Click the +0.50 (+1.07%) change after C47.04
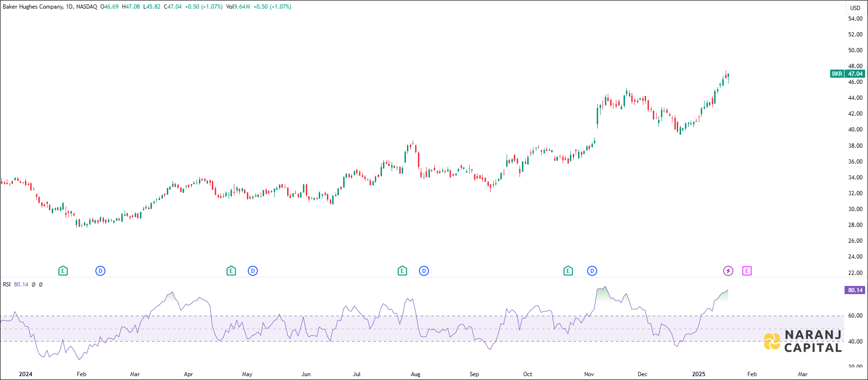Screen dimensions: 868x380 coord(204,7)
